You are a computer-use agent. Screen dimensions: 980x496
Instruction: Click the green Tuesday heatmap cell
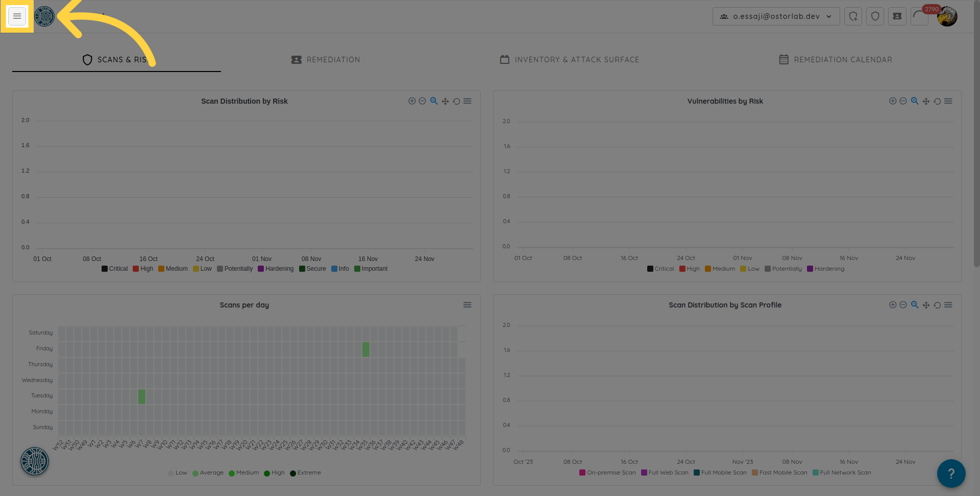(x=141, y=396)
